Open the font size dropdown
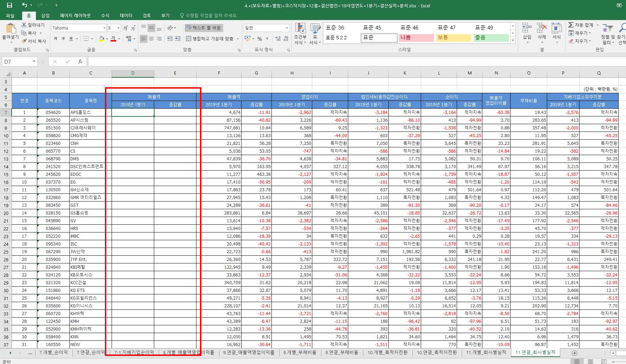 pos(118,28)
